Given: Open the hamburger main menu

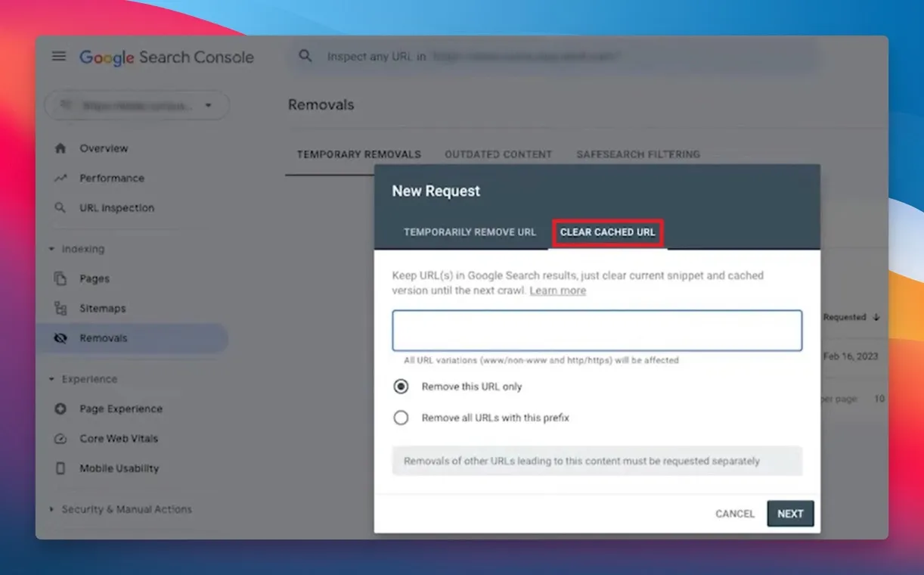Looking at the screenshot, I should click(59, 57).
